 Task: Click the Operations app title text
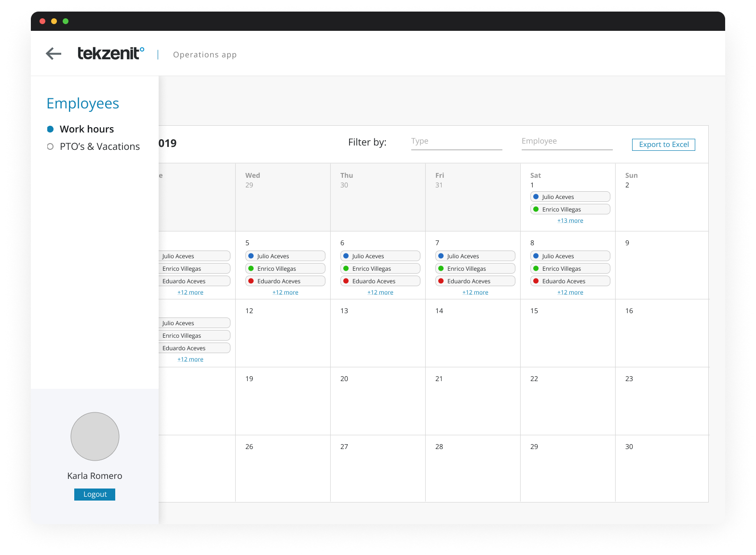[x=205, y=54]
